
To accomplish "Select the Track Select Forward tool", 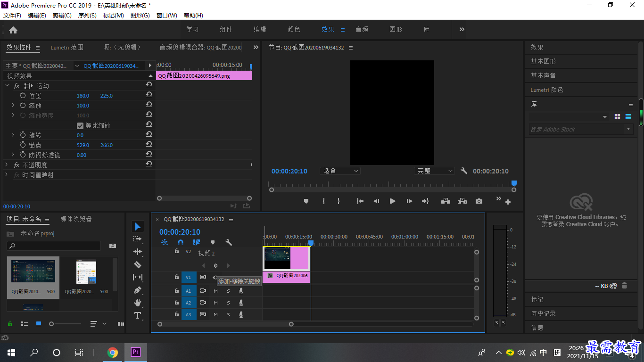I will (x=138, y=239).
